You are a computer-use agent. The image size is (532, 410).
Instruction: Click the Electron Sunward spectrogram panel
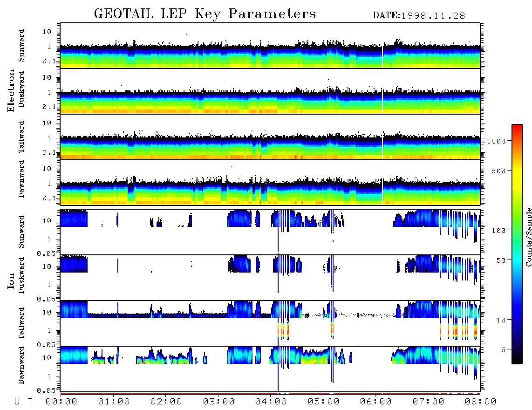(270, 46)
